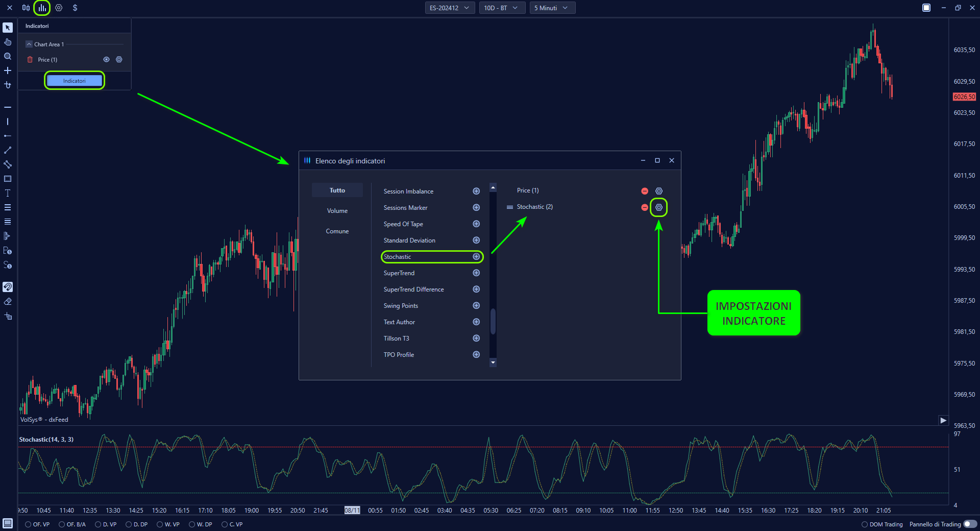Select the eraser tool
The height and width of the screenshot is (531, 980).
pos(8,301)
